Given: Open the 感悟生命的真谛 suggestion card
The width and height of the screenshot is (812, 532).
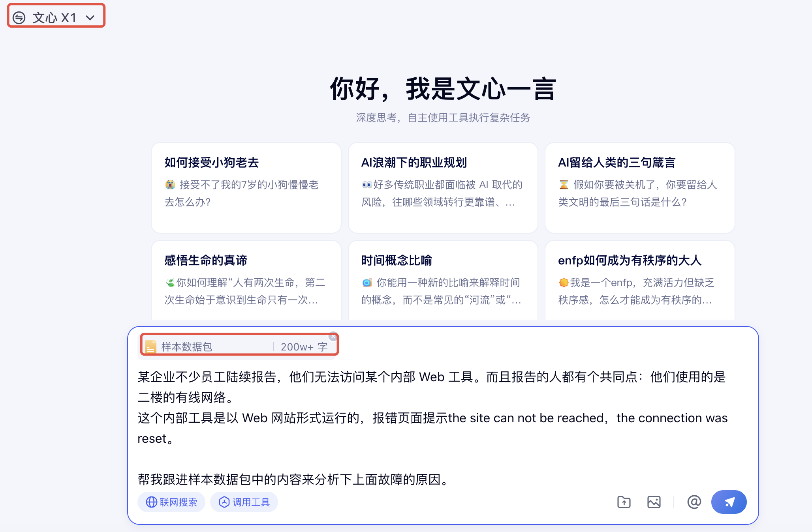Looking at the screenshot, I should (x=246, y=280).
